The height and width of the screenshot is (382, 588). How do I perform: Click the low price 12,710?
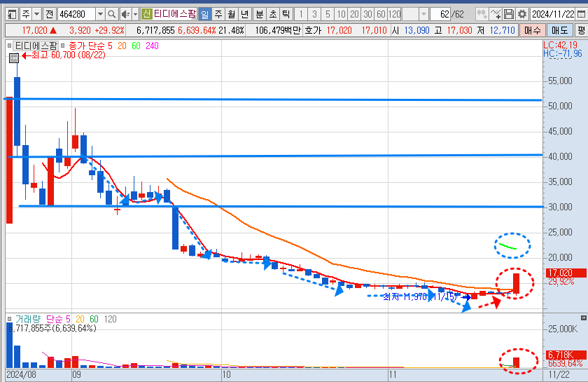pyautogui.click(x=503, y=30)
